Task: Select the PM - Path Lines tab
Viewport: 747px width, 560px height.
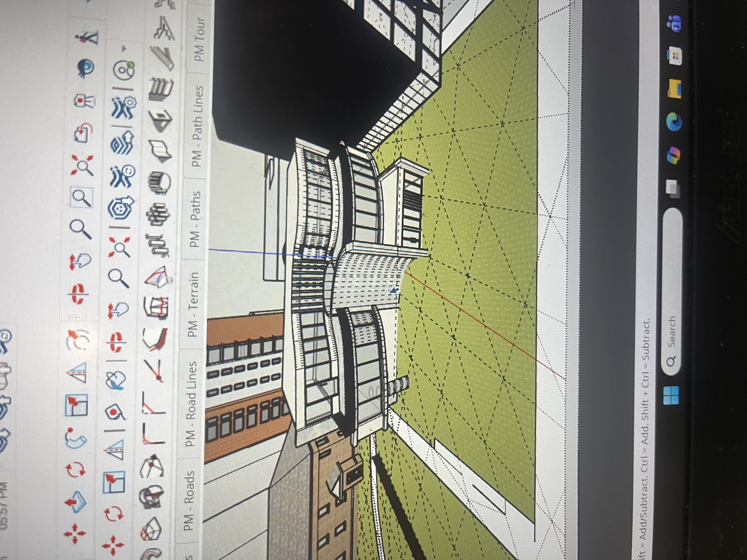Action: tap(198, 126)
